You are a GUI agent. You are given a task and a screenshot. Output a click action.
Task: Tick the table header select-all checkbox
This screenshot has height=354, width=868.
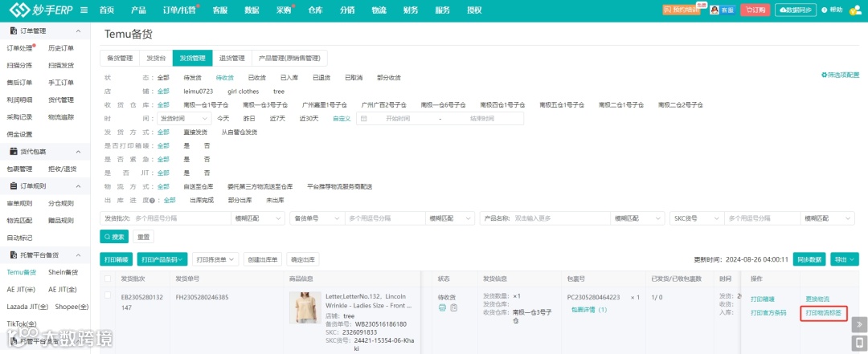coord(108,279)
